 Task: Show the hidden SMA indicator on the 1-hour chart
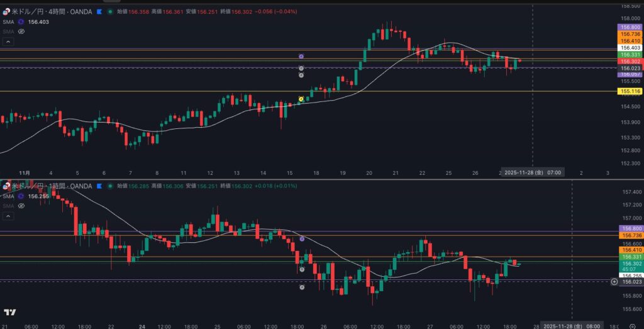(21, 206)
